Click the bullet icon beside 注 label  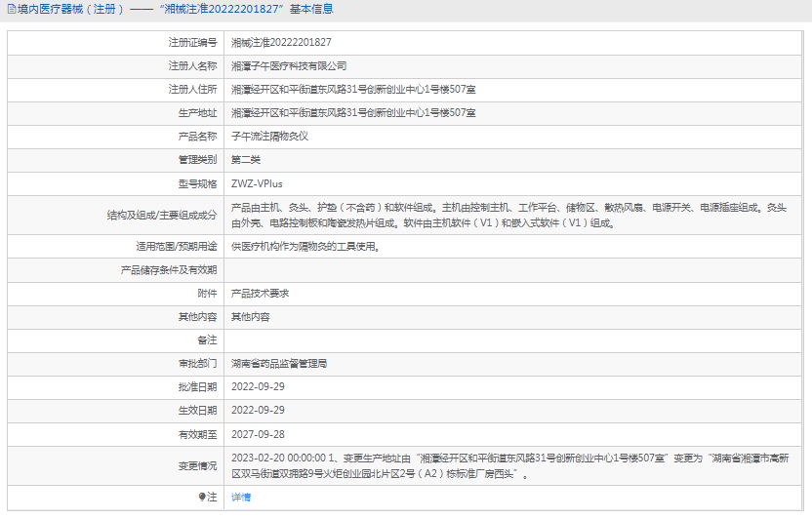coord(202,497)
